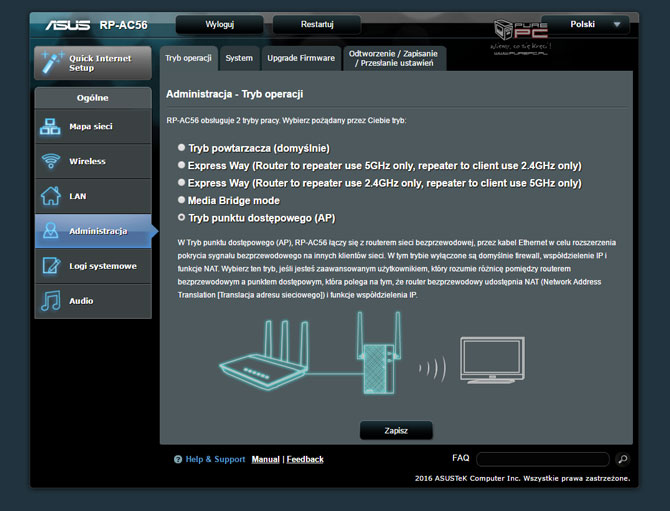Select Media Bridge mode radio button
Image resolution: width=670 pixels, height=511 pixels.
click(x=181, y=200)
